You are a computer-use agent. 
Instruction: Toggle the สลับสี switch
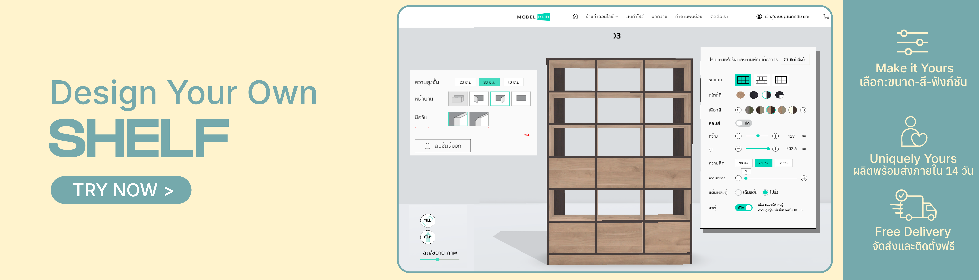pos(743,123)
